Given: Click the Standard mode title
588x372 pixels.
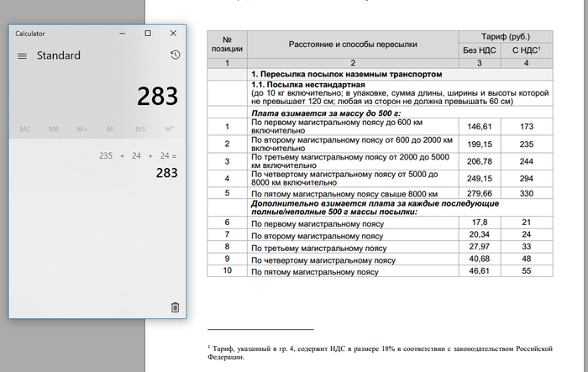Looking at the screenshot, I should [59, 55].
